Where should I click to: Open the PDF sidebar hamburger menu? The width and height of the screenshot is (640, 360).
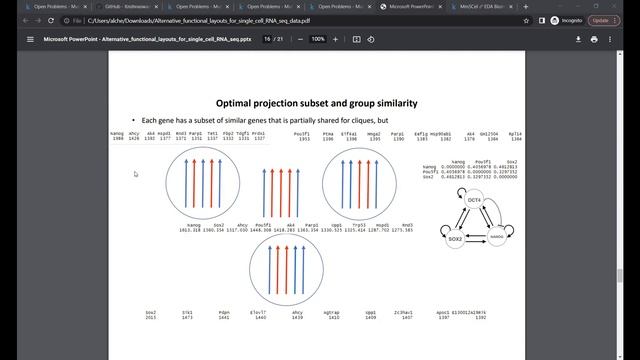30,39
